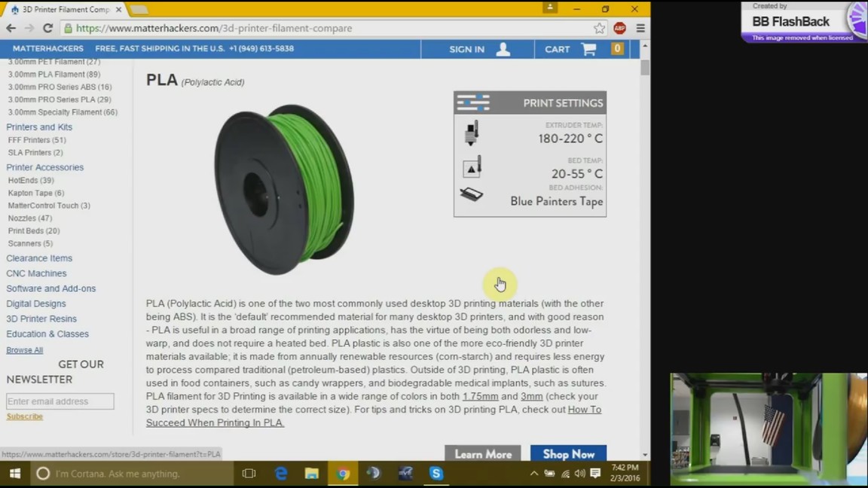Open the Chrome hamburger menu

click(640, 28)
